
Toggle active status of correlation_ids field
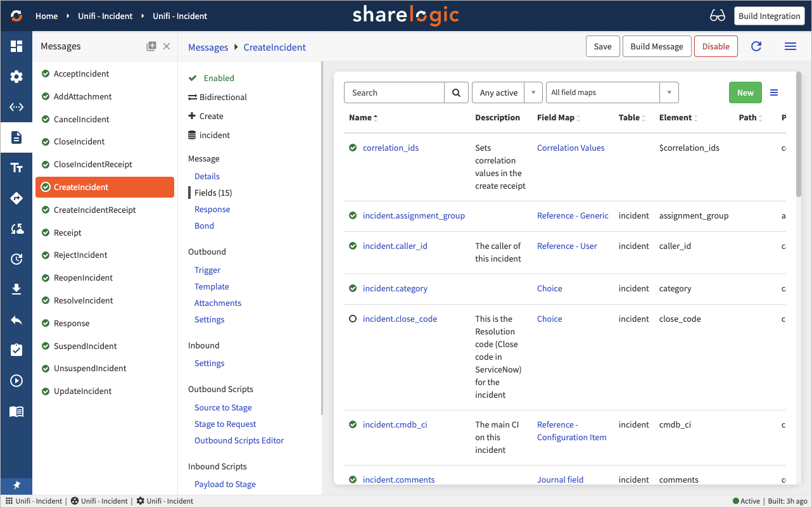click(353, 148)
